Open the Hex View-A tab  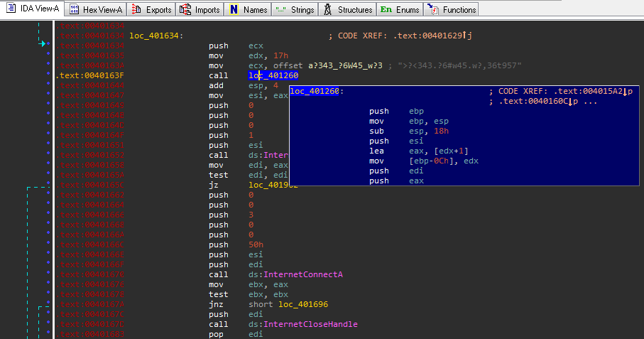77,10
